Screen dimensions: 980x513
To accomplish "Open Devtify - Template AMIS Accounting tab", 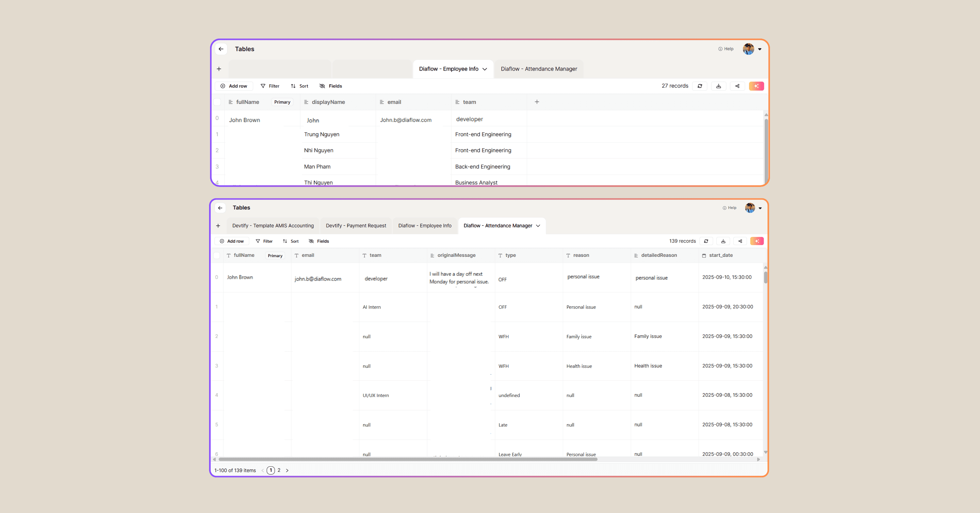I will 273,226.
